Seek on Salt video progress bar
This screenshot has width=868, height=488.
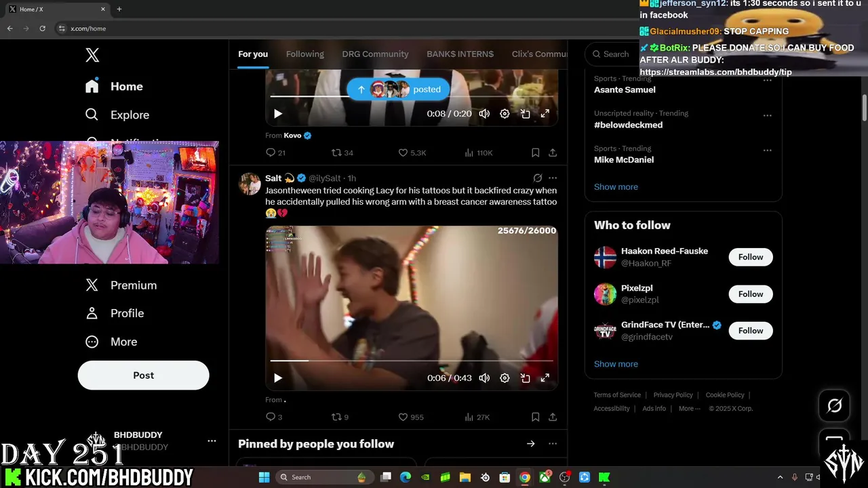412,361
